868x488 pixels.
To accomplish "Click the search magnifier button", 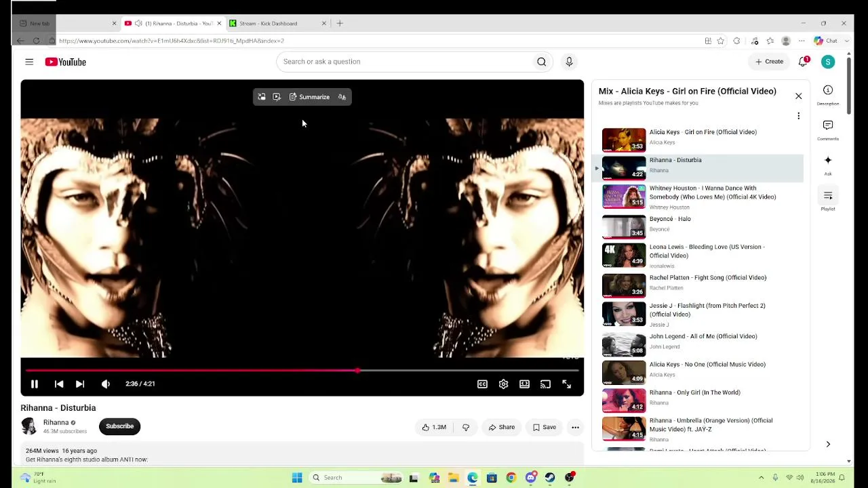I will pyautogui.click(x=541, y=62).
